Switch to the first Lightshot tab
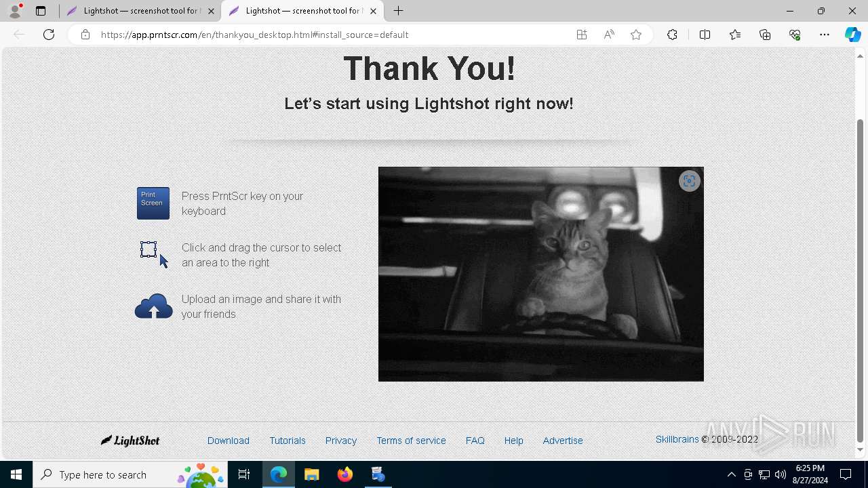 pyautogui.click(x=140, y=11)
